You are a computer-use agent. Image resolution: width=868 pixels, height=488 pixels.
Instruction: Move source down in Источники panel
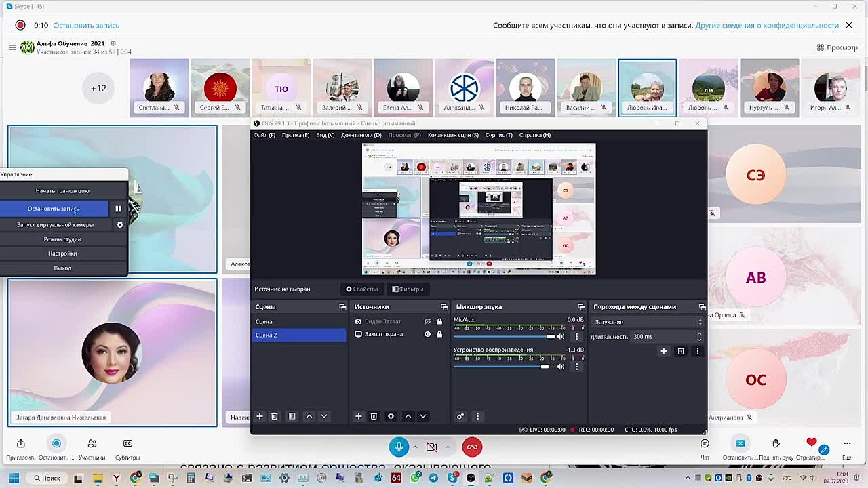point(423,416)
